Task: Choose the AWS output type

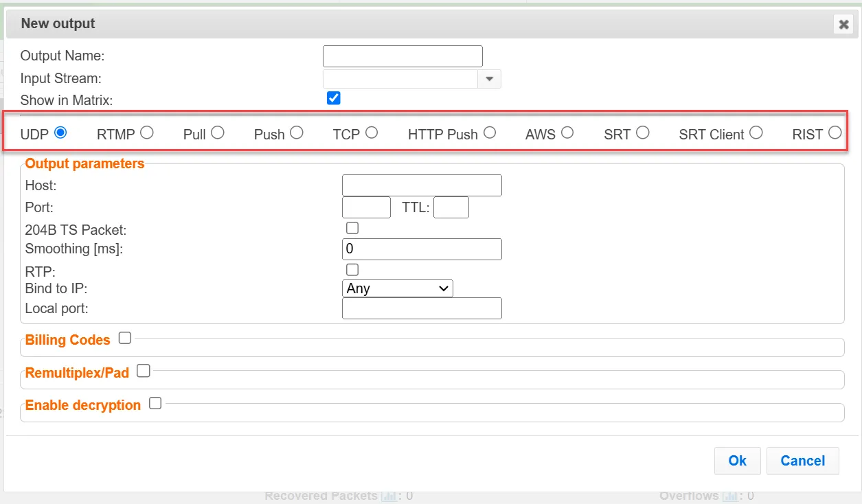Action: pos(567,133)
